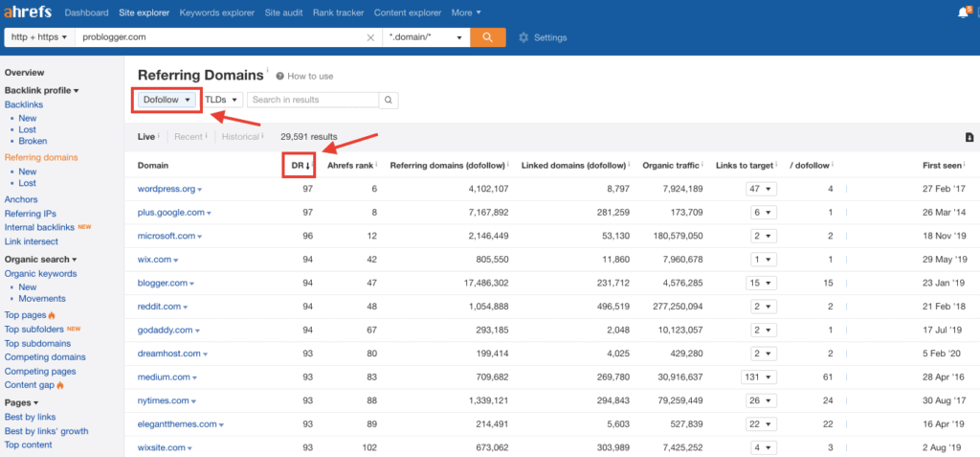This screenshot has width=980, height=457.
Task: Click info icon next to Ahrefs rank
Action: click(x=376, y=165)
